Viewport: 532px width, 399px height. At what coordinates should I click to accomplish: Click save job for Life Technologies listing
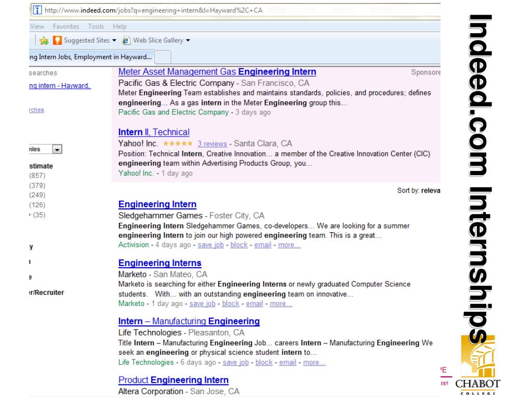coord(235,362)
